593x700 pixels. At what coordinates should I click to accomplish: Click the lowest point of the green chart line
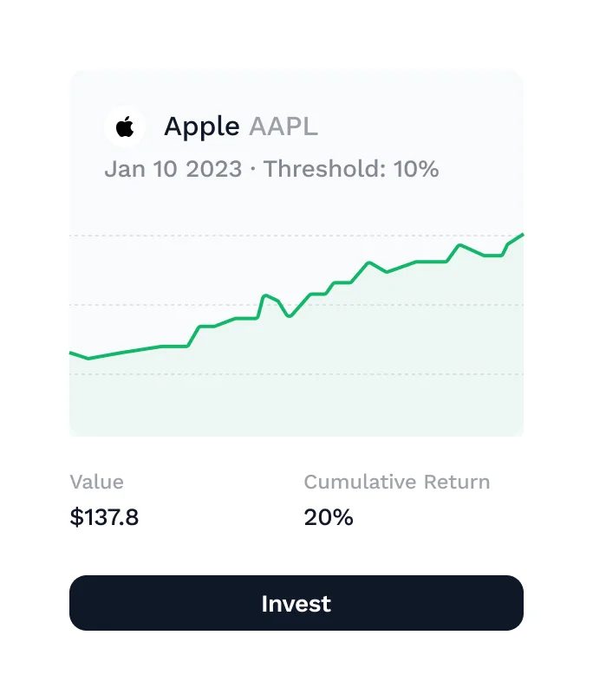[x=88, y=358]
